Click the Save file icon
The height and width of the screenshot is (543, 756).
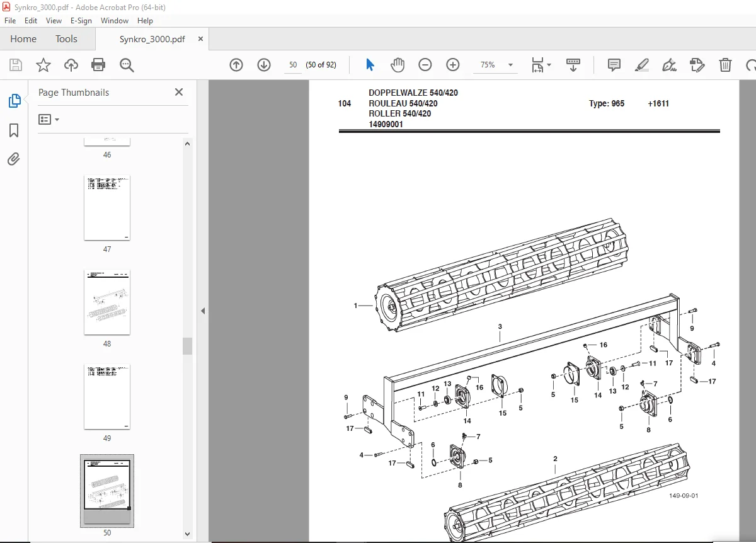[16, 65]
